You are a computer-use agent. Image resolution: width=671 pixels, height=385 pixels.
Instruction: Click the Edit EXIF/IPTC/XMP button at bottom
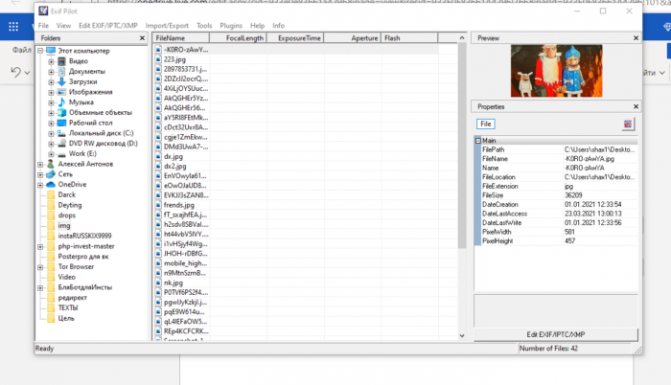pyautogui.click(x=556, y=335)
